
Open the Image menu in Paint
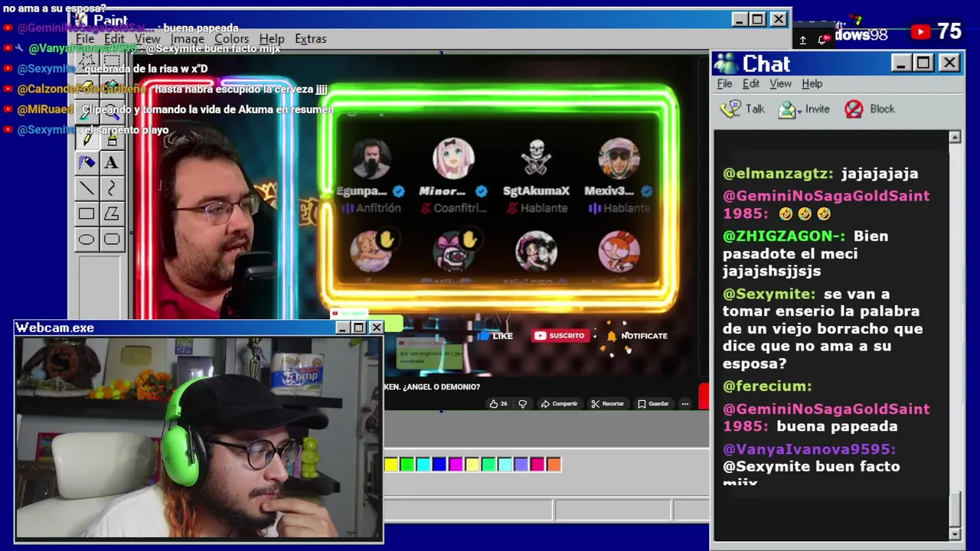tap(188, 39)
